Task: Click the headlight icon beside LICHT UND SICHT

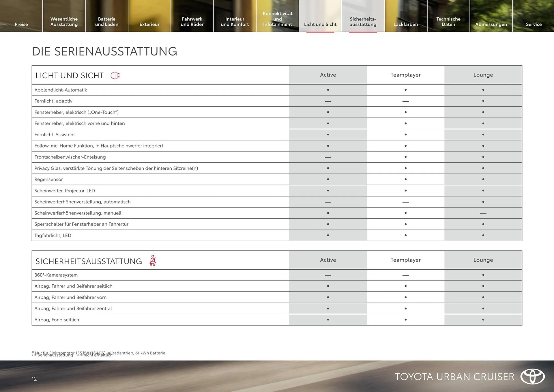Action: click(x=115, y=75)
